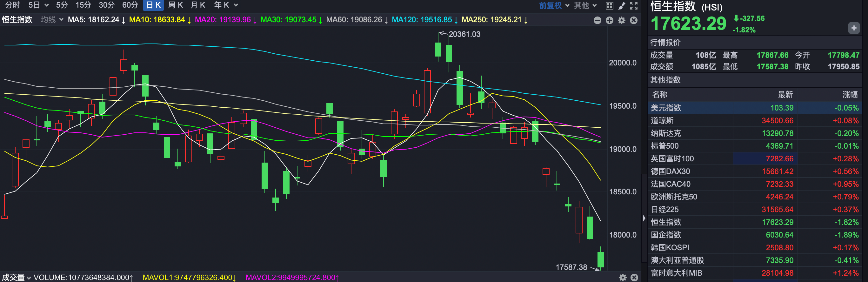Switch to 15分 chart tab
This screenshot has width=868, height=282.
click(83, 5)
